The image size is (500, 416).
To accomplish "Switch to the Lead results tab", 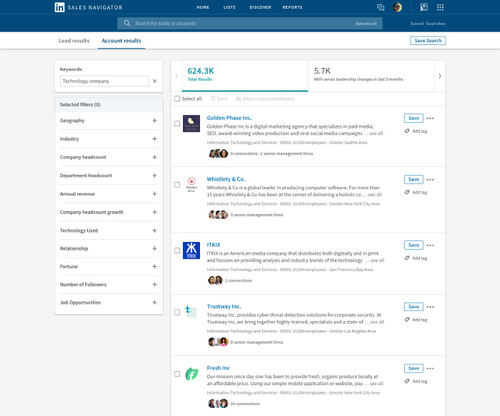I will [x=74, y=41].
